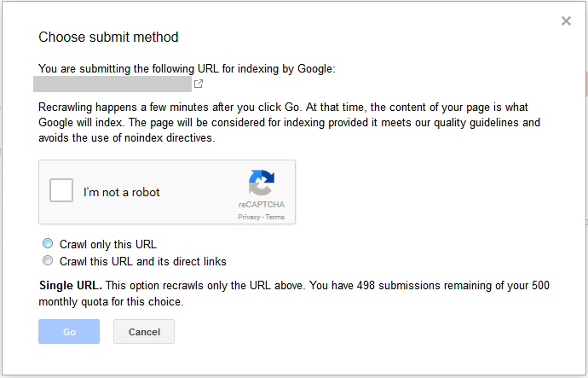Click the reCAPTCHA wordmark under the logo
The image size is (588, 378).
[x=262, y=206]
